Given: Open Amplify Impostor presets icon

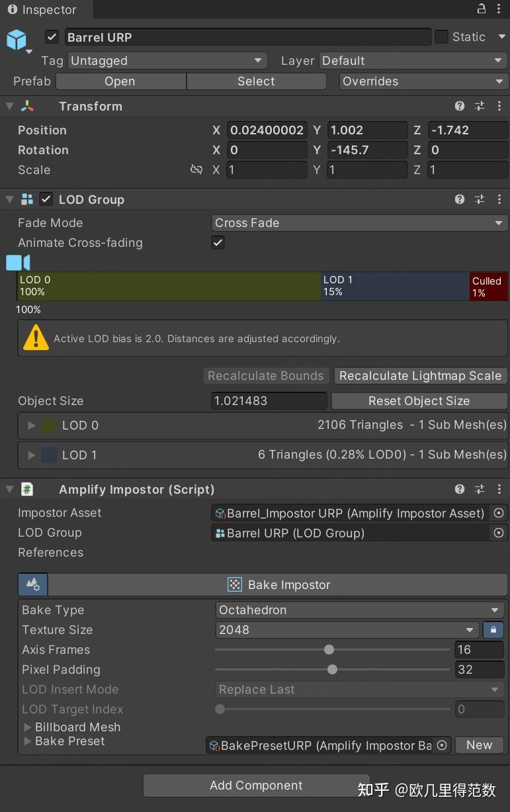Looking at the screenshot, I should coord(480,489).
